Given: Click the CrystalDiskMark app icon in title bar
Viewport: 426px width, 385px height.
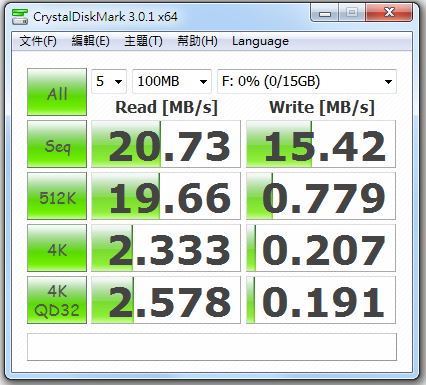Looking at the screenshot, I should pos(20,16).
